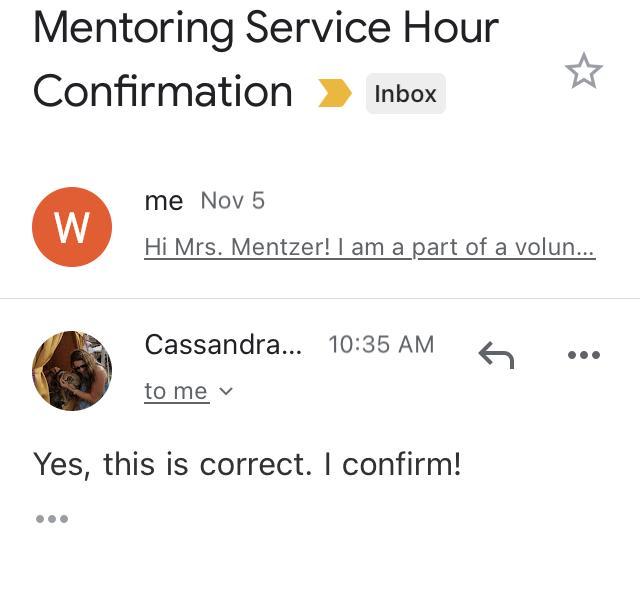The height and width of the screenshot is (599, 640).
Task: Click the Inbox label chip
Action: pyautogui.click(x=405, y=94)
